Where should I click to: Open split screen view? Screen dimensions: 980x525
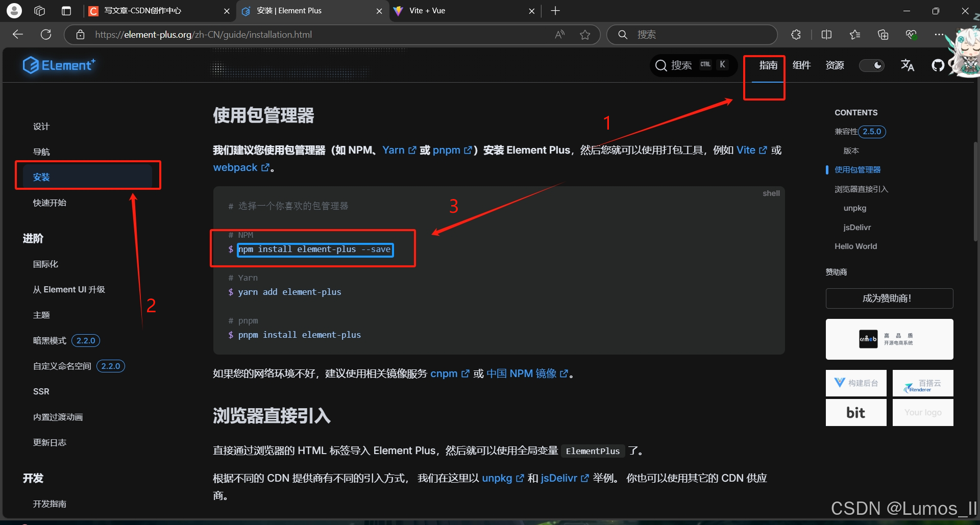(826, 34)
